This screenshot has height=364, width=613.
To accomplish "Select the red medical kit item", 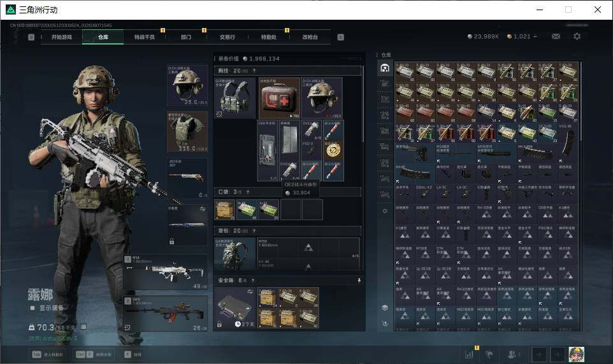I will pyautogui.click(x=279, y=98).
